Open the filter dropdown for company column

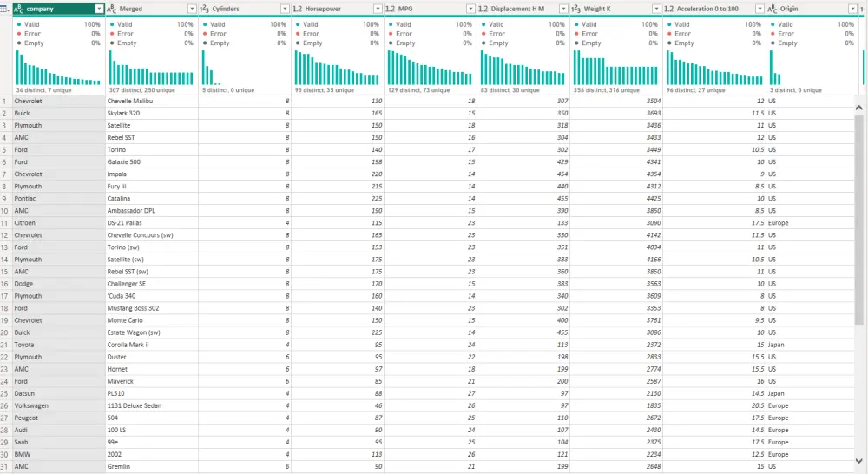99,9
